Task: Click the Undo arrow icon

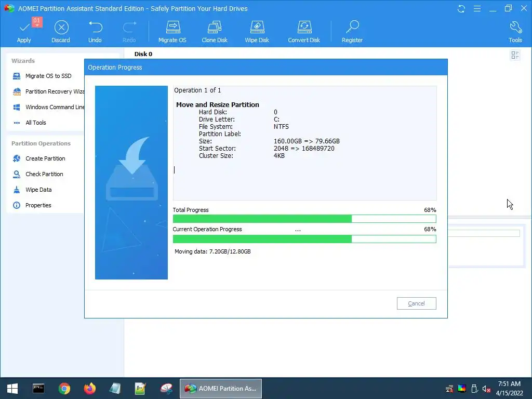Action: point(96,27)
